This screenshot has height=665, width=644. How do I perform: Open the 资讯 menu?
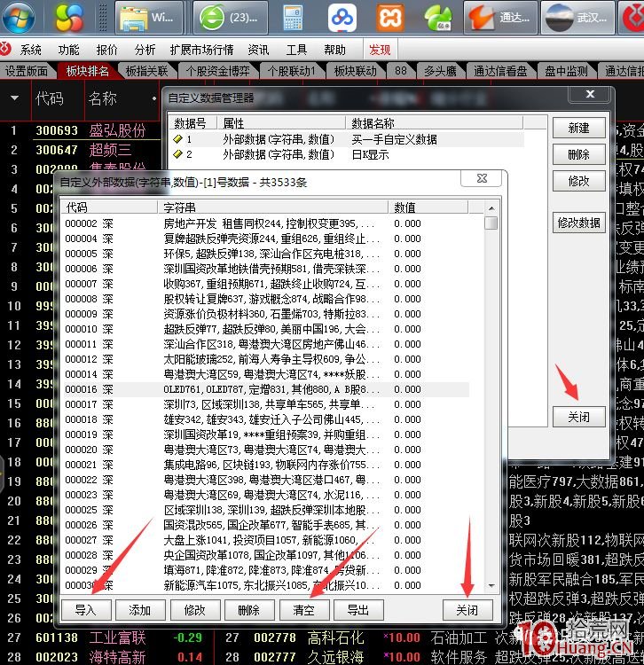tap(258, 50)
